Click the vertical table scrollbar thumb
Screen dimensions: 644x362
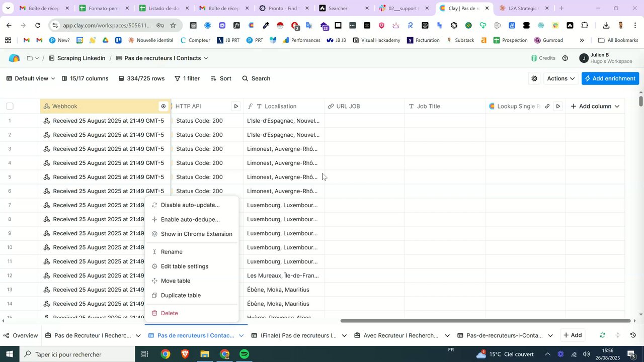pos(640,101)
